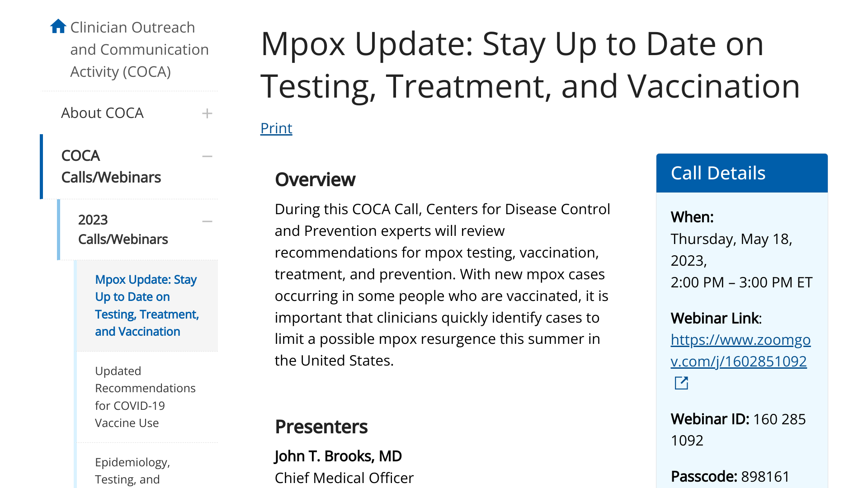
Task: Click the Presenters heading
Action: pyautogui.click(x=321, y=427)
